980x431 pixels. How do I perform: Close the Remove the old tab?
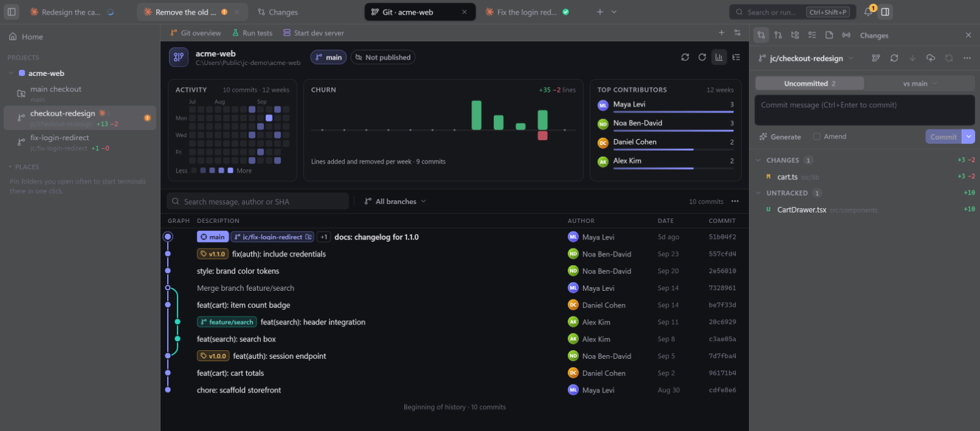(x=237, y=12)
